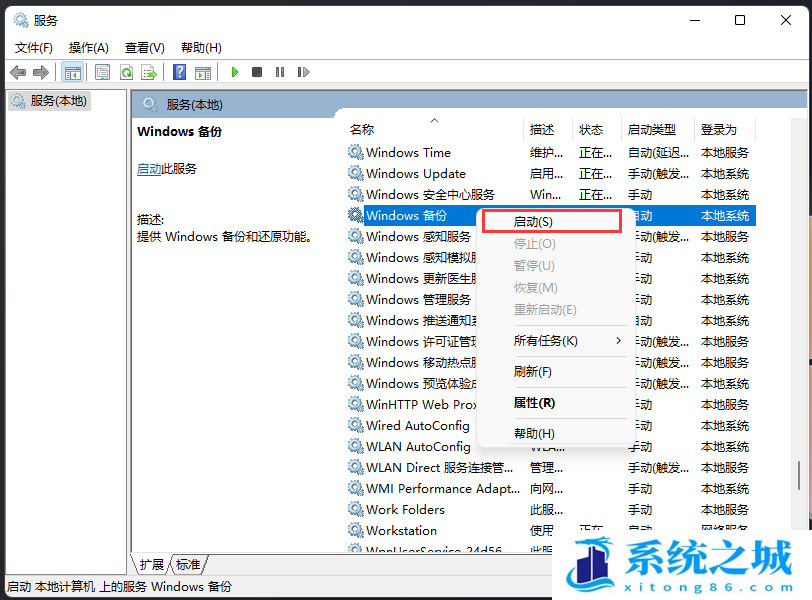
Task: Switch to the 扩展 tab
Action: pyautogui.click(x=152, y=564)
